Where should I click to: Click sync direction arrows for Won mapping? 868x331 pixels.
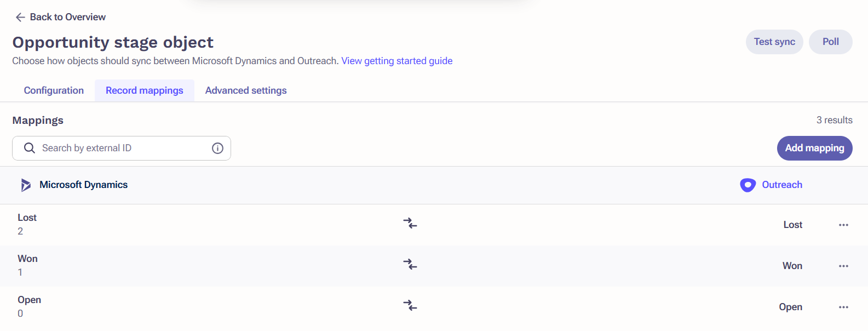click(x=410, y=265)
